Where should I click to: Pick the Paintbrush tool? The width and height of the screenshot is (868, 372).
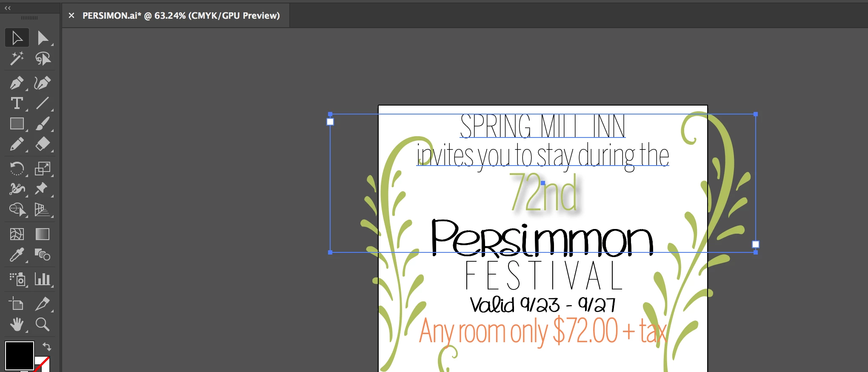click(43, 124)
